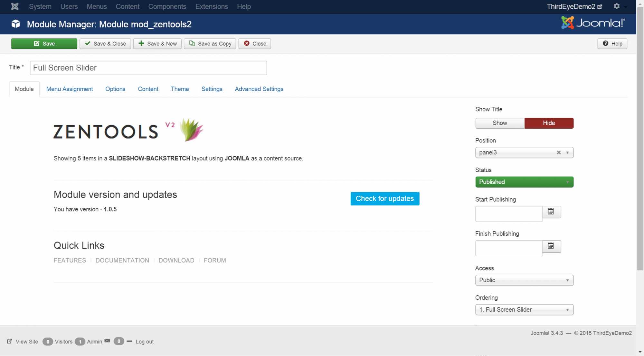Open the Users menu
Image resolution: width=644 pixels, height=356 pixels.
69,6
